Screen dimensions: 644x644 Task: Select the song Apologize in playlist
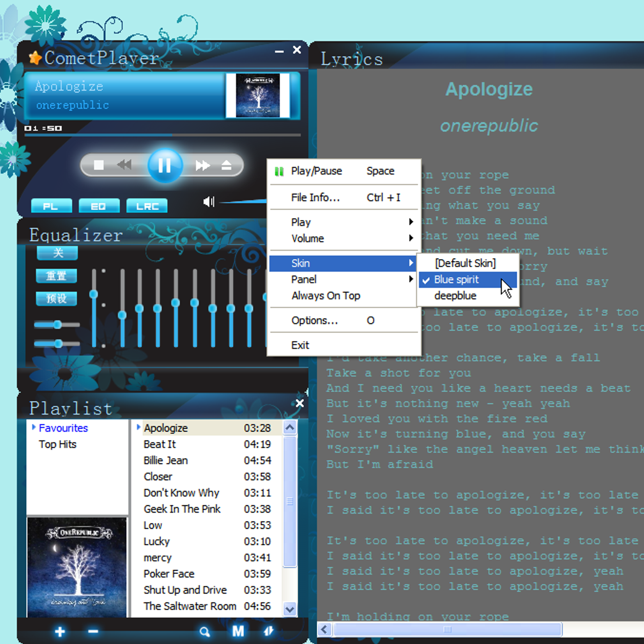[207, 428]
